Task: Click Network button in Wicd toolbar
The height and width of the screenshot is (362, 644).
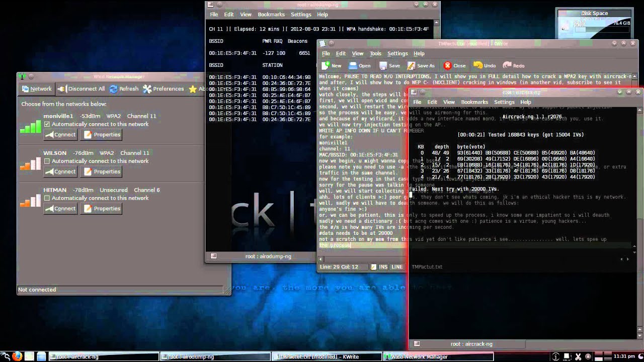Action: [36, 88]
